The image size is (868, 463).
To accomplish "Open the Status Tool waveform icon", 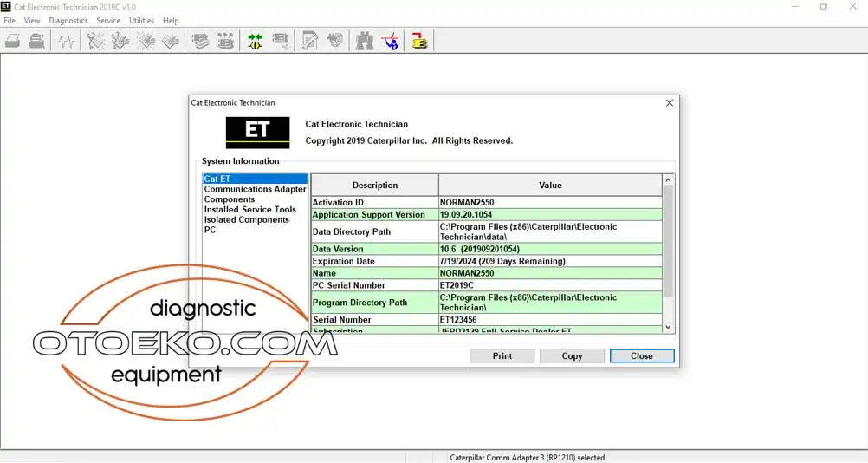I will click(67, 41).
